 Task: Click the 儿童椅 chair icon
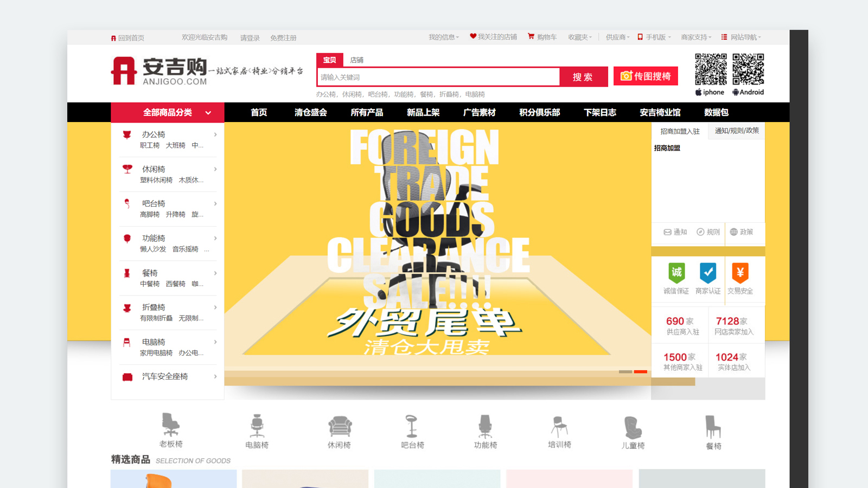633,427
